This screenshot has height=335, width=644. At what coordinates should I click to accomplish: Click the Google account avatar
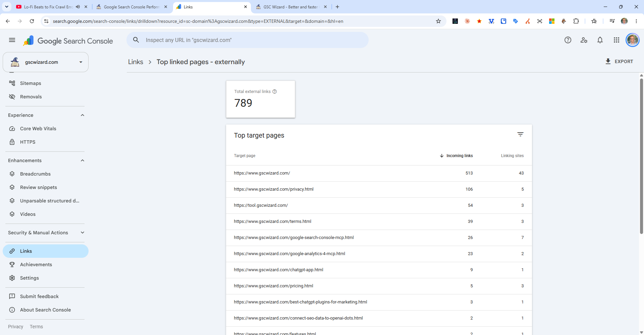[x=633, y=40]
